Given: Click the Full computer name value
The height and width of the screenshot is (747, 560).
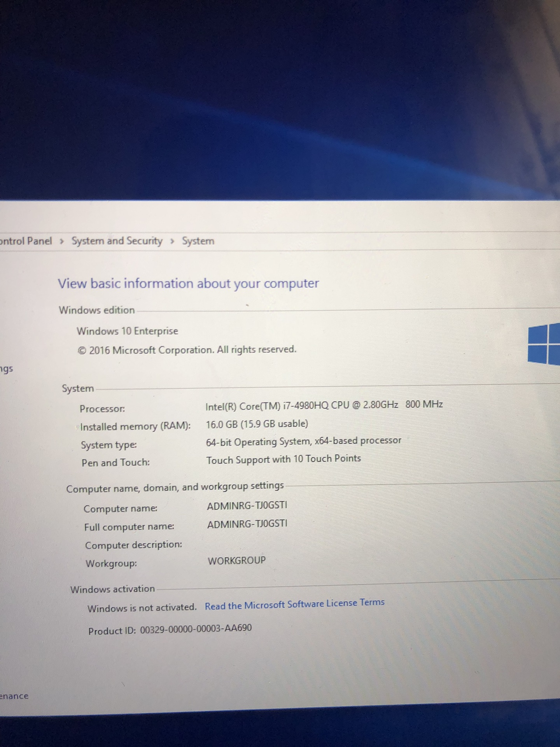Looking at the screenshot, I should click(247, 524).
